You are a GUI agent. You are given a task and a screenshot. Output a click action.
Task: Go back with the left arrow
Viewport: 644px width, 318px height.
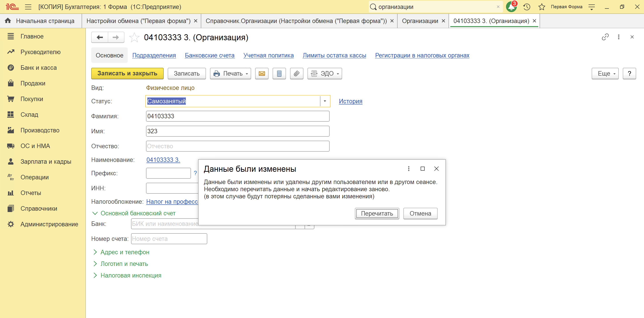(x=100, y=37)
